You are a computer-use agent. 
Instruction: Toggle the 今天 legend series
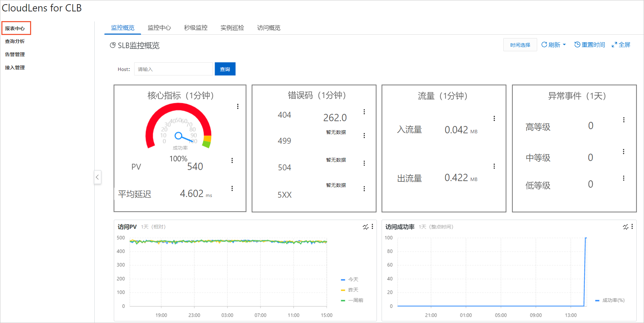click(x=349, y=279)
